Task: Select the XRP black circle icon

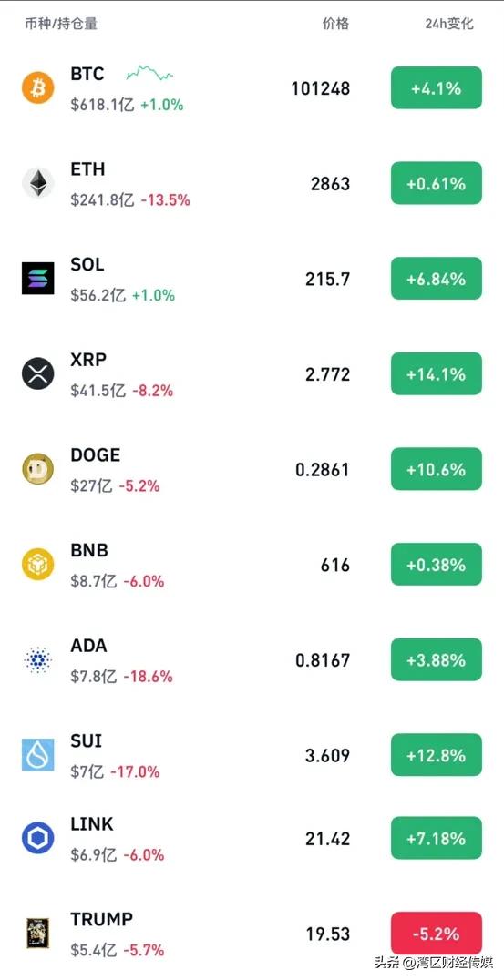Action: 38,373
